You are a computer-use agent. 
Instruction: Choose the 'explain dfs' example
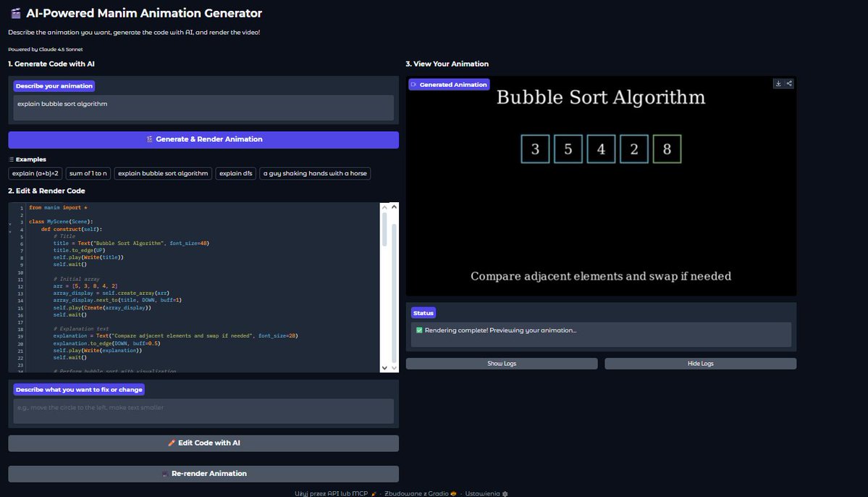tap(236, 173)
